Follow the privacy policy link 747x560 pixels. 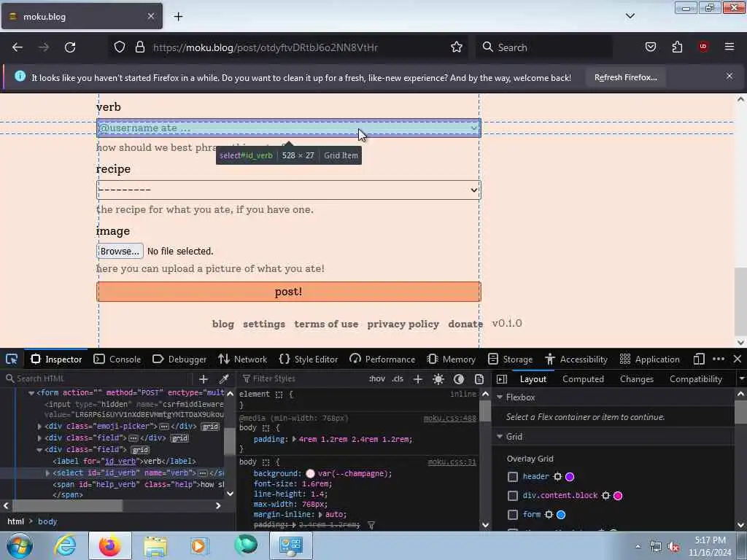click(403, 324)
